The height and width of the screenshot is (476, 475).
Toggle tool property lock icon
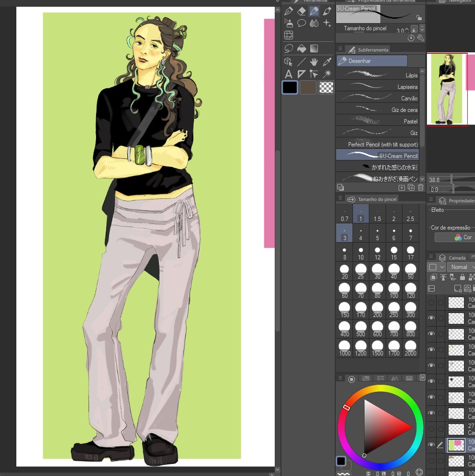[419, 18]
